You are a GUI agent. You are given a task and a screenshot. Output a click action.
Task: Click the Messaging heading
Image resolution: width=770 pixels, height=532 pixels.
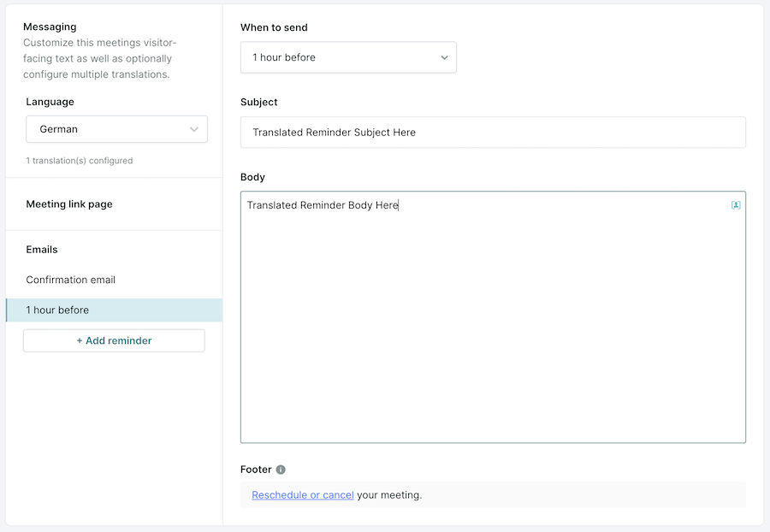point(50,27)
